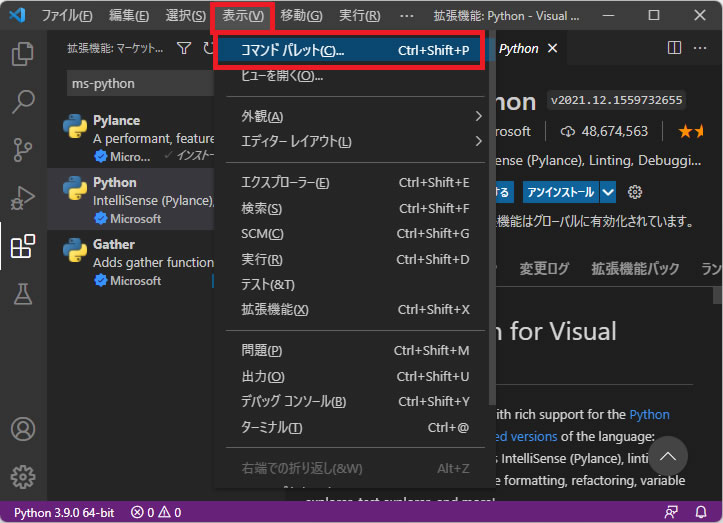Image resolution: width=723 pixels, height=523 pixels.
Task: Click the Python 3.9.0 64-bit interpreter status
Action: coord(64,512)
